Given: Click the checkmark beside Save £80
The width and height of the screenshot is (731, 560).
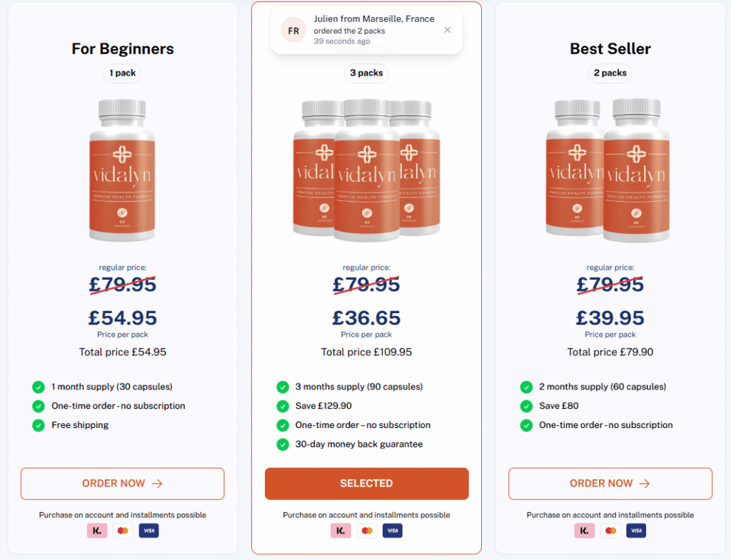Looking at the screenshot, I should 526,405.
